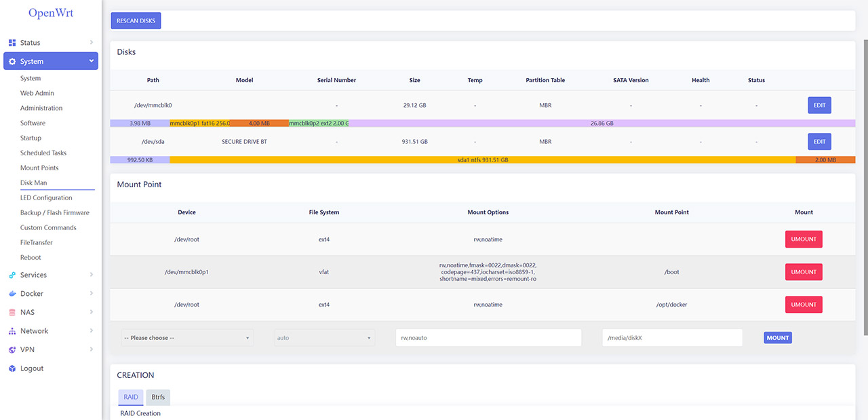The width and height of the screenshot is (868, 420).
Task: Select the RAID creation tab
Action: [x=130, y=397]
